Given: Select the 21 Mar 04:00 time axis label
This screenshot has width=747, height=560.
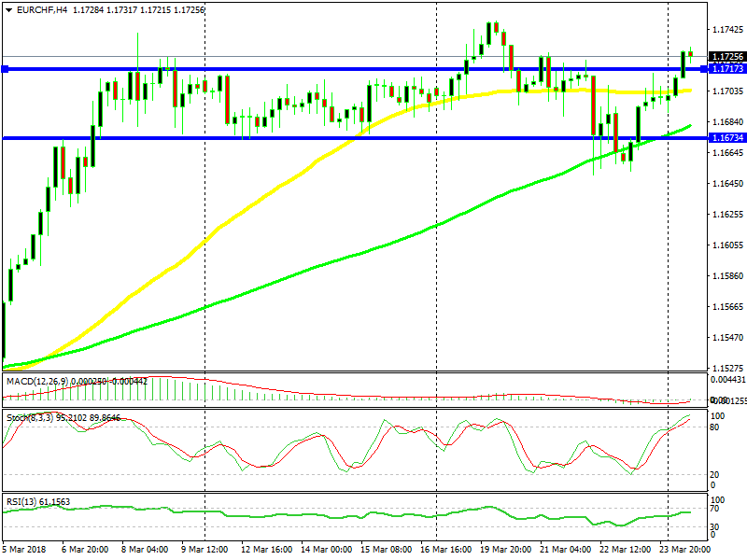Looking at the screenshot, I should click(566, 550).
